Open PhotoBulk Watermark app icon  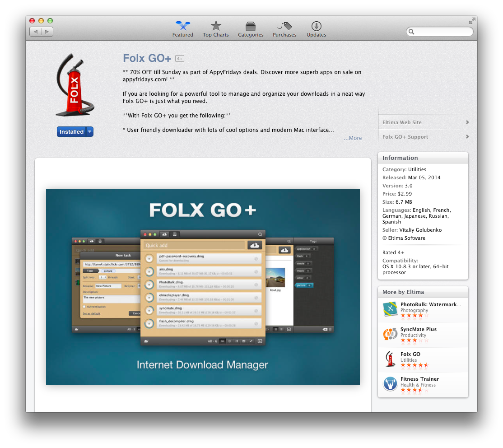tap(390, 309)
